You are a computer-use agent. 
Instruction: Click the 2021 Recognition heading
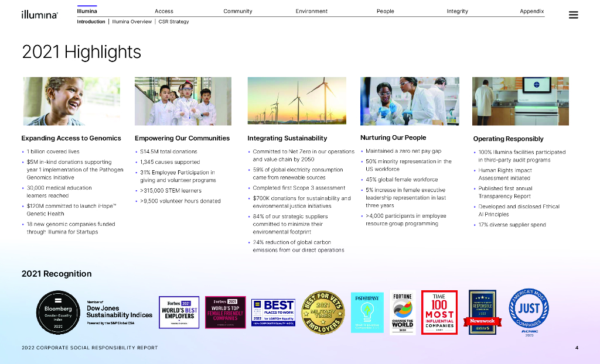pyautogui.click(x=57, y=274)
